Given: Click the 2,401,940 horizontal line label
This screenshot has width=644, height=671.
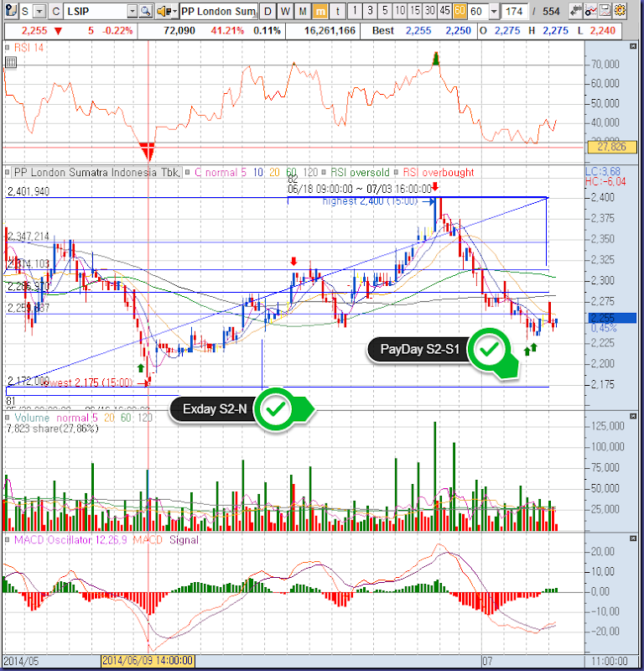Looking at the screenshot, I should coord(29,191).
